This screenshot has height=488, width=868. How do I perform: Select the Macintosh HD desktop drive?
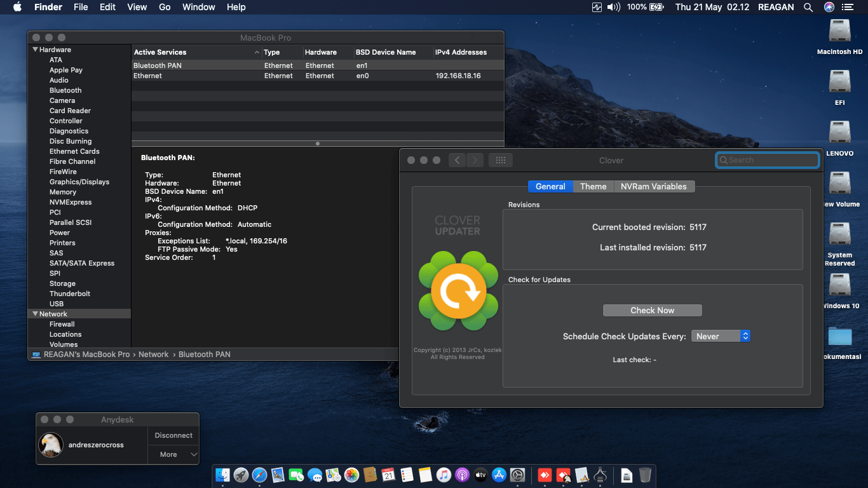[840, 37]
